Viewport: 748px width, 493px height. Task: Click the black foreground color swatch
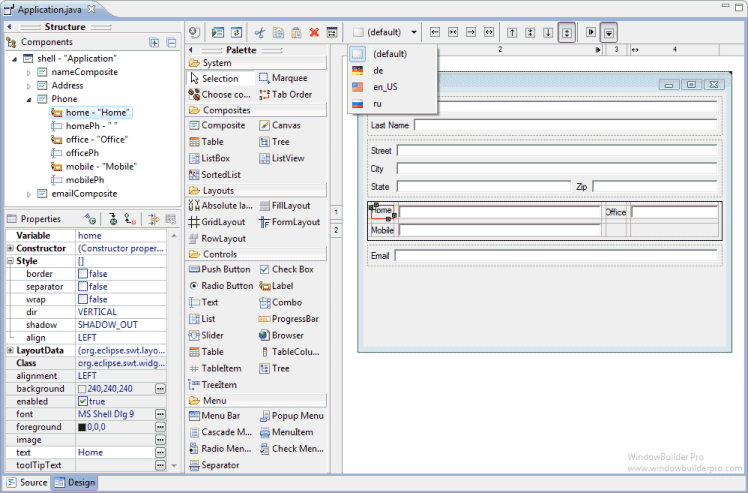pos(82,427)
